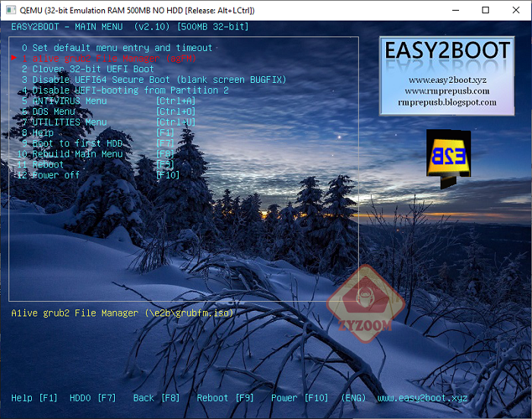Image resolution: width=532 pixels, height=419 pixels.
Task: Click the red arrow selection marker
Action: tap(14, 58)
